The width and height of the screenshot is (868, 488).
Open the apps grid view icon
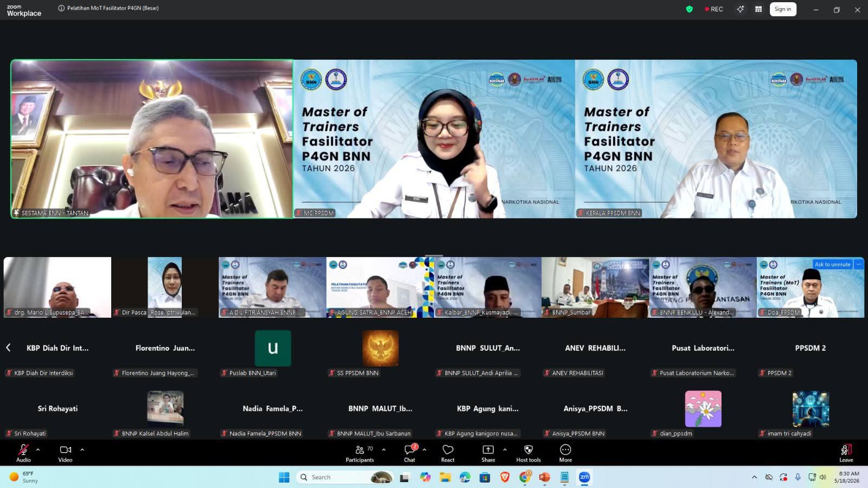tap(758, 9)
